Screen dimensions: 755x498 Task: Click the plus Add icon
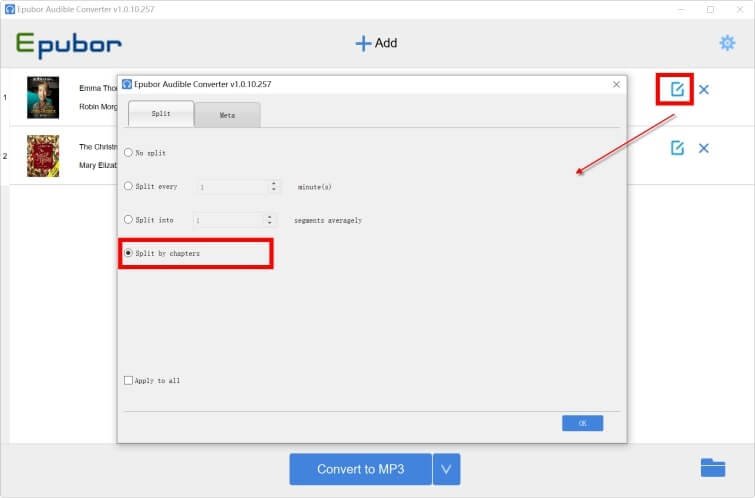pos(363,43)
